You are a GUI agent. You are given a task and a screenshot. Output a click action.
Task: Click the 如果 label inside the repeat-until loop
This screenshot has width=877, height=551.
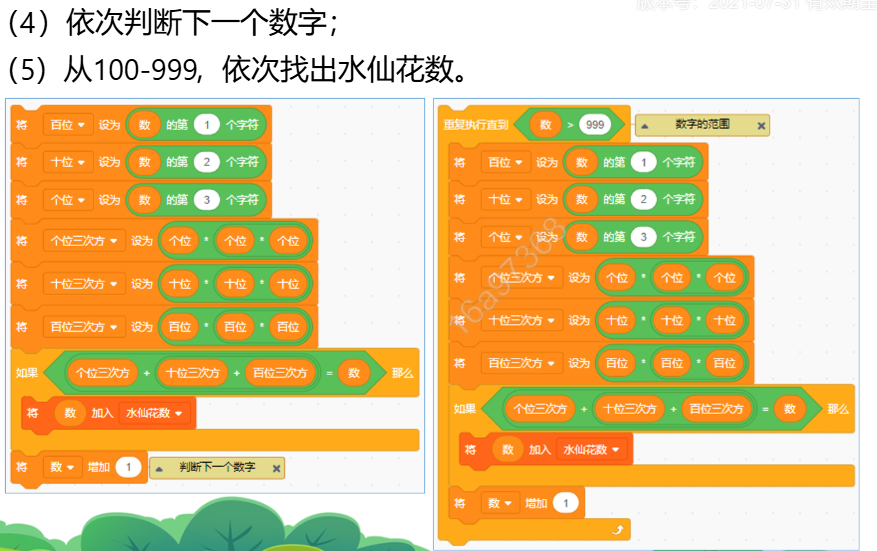(464, 409)
